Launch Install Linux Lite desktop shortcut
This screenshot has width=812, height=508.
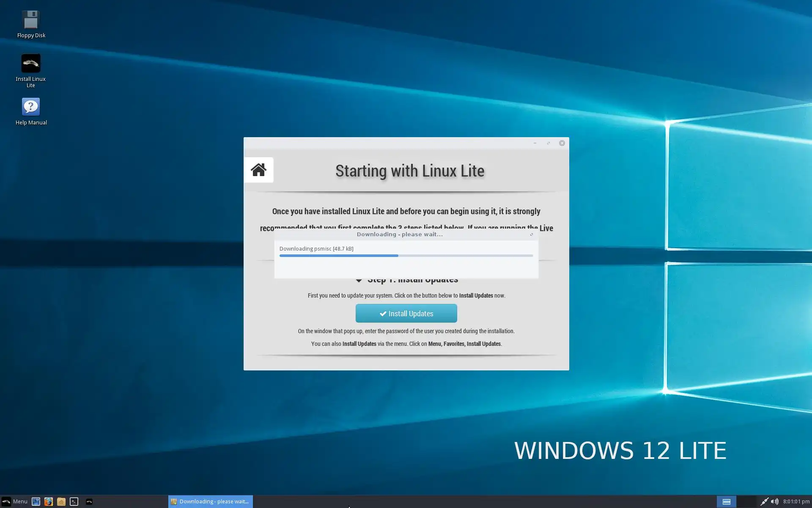(31, 63)
